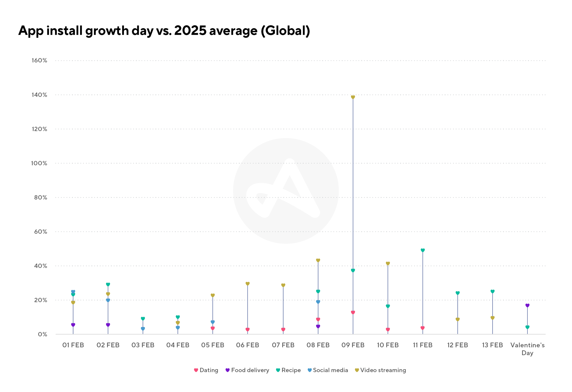Screen dimensions: 572x392
Task: Click the Recipe heart on 11 FEB
Action: [423, 250]
